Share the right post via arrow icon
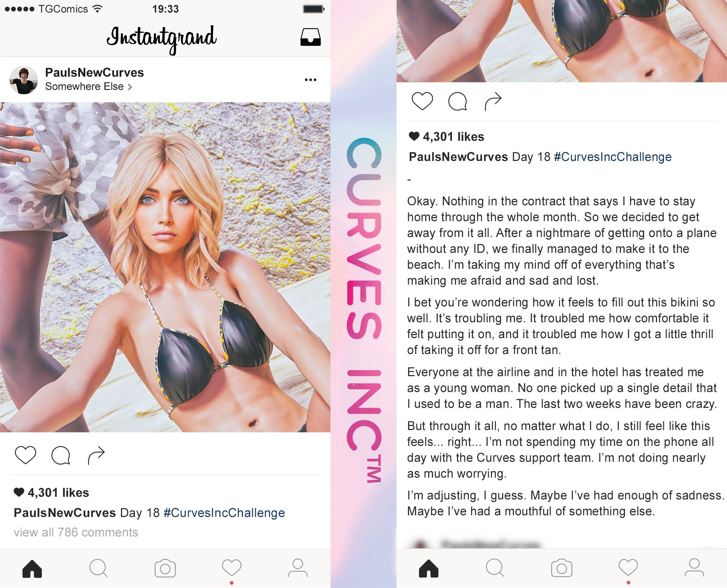 click(493, 101)
